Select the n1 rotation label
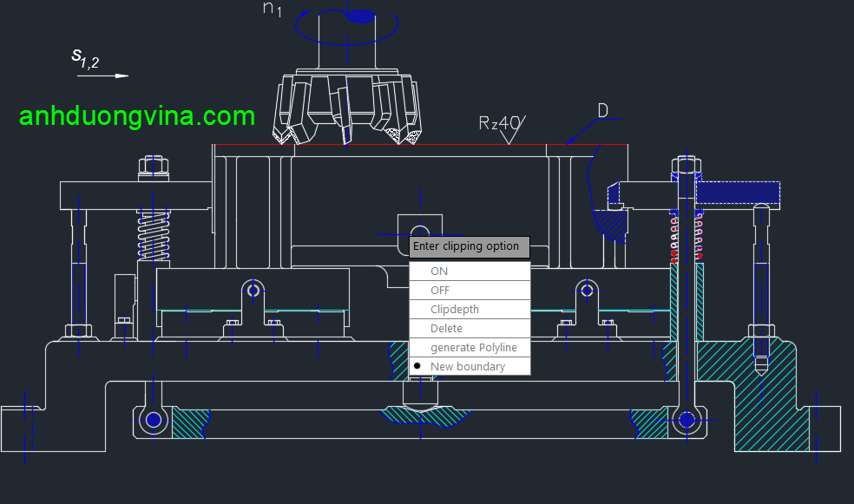Screen dimensions: 854x504 click(x=273, y=10)
